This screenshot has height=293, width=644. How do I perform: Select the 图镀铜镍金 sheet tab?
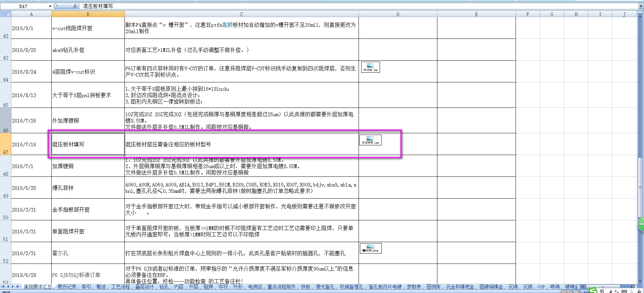[491, 287]
